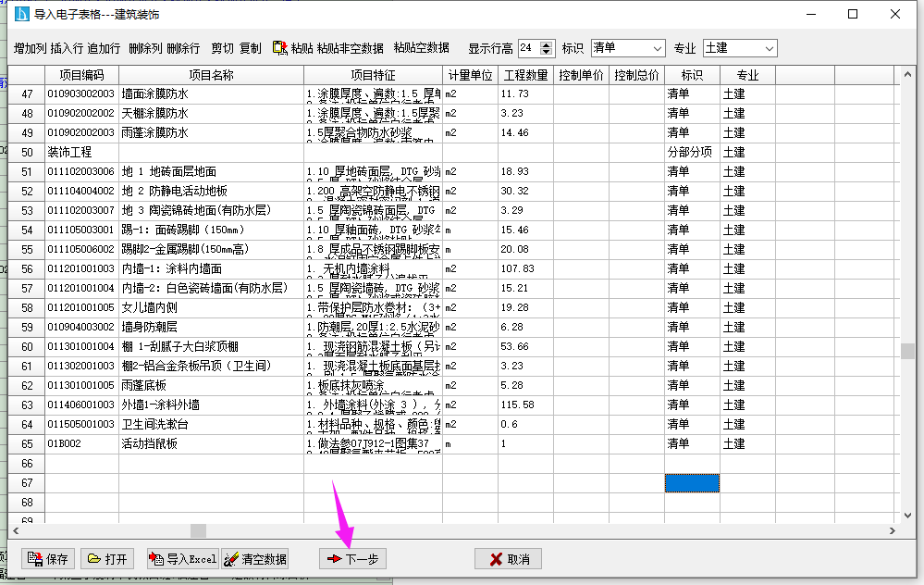Click the 计量单位 column header
Image resolution: width=924 pixels, height=585 pixels.
[x=470, y=75]
